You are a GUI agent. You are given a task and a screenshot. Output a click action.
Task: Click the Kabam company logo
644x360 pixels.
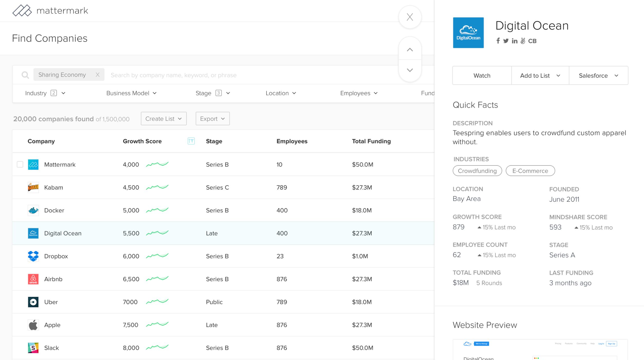[x=33, y=187]
